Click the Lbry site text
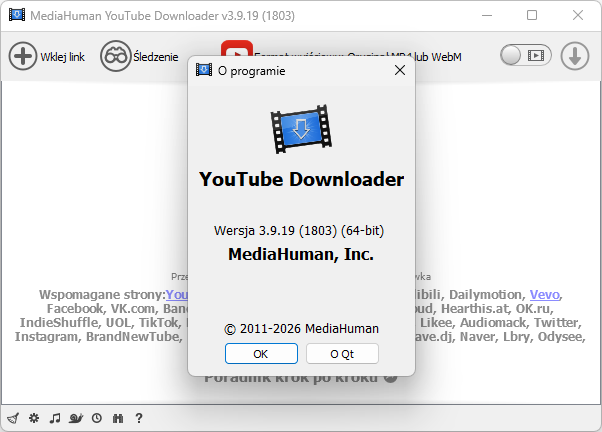Image resolution: width=602 pixels, height=432 pixels. (517, 337)
